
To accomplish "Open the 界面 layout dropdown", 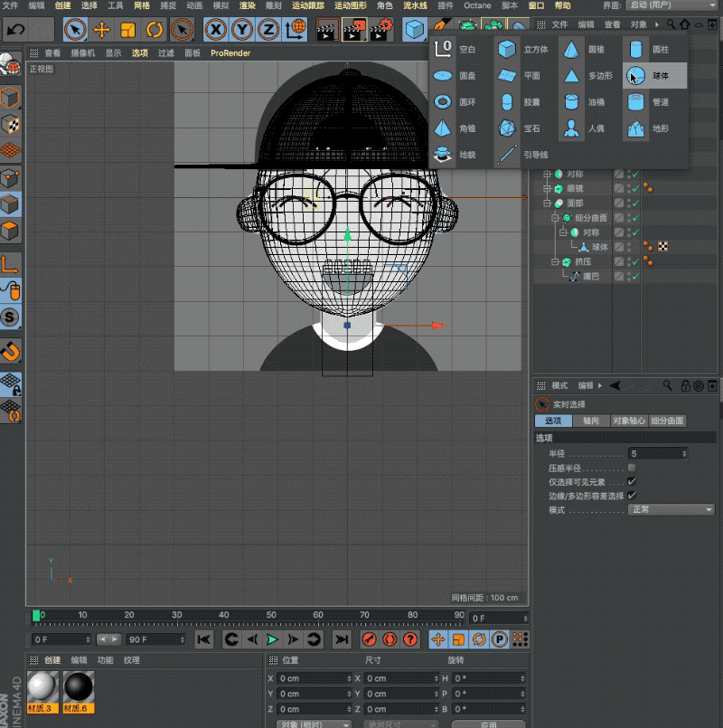I will pyautogui.click(x=672, y=5).
